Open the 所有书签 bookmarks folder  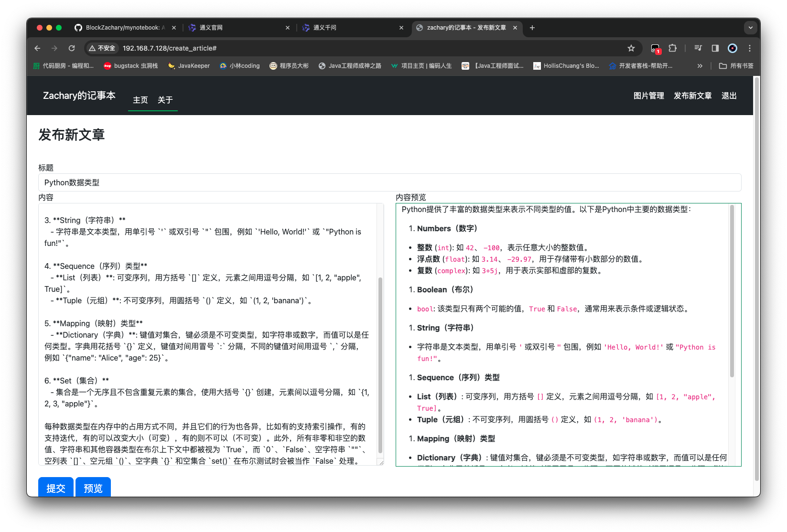[x=736, y=66]
